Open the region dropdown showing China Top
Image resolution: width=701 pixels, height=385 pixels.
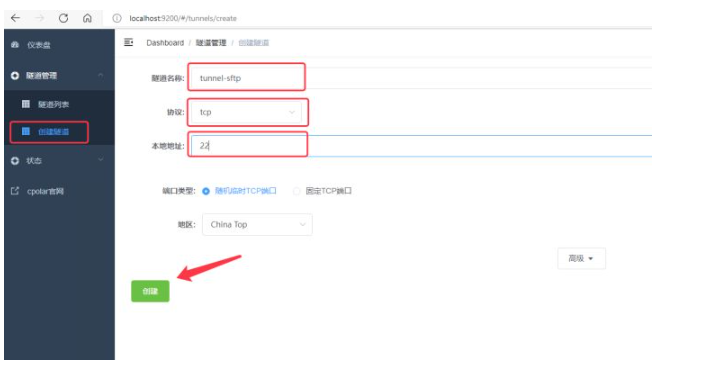[257, 224]
